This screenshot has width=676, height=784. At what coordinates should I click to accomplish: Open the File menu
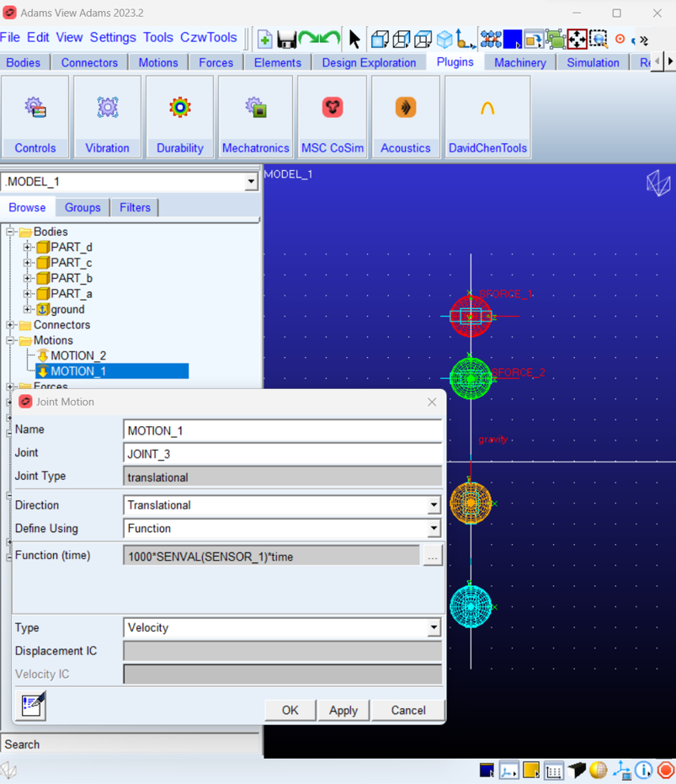point(10,38)
